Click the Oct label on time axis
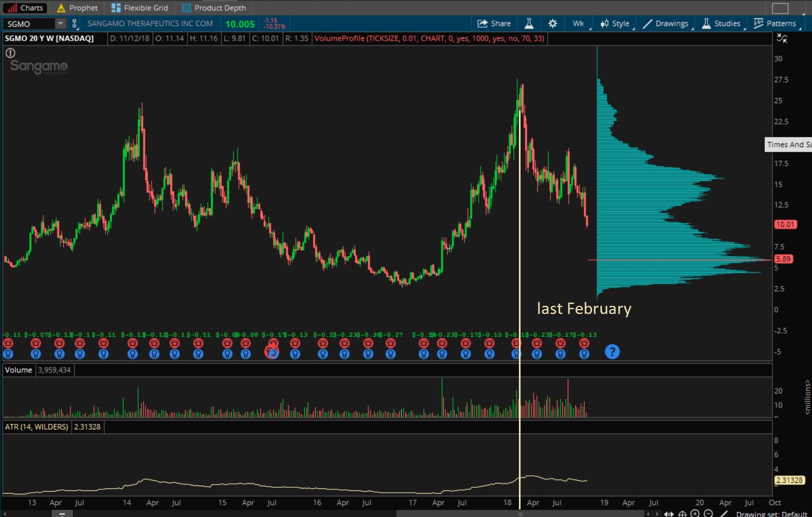This screenshot has height=517, width=812. [x=775, y=502]
